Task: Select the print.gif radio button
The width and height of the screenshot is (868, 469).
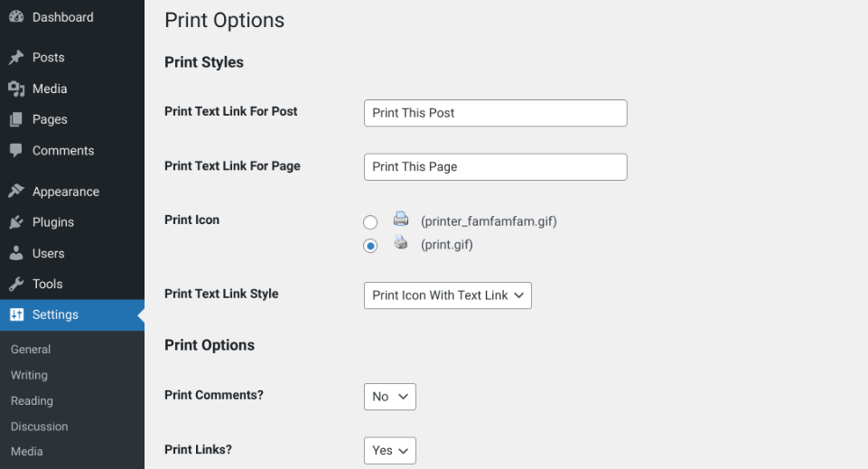Action: click(370, 246)
